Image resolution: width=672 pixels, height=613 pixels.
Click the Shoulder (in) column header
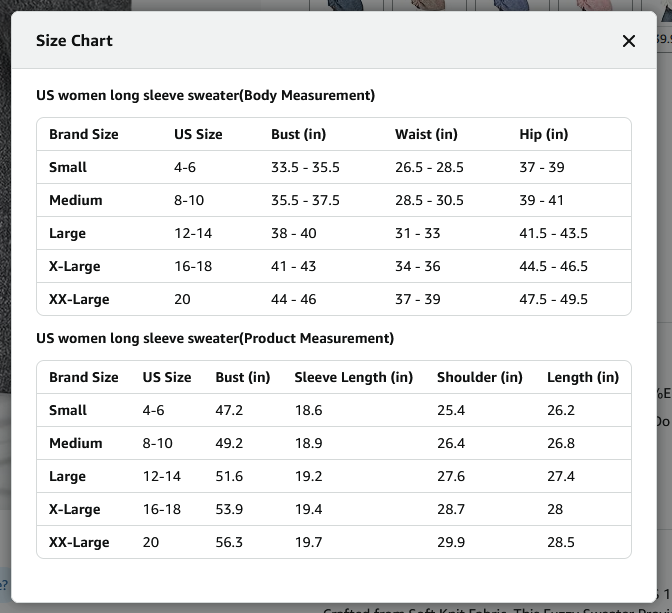(480, 377)
